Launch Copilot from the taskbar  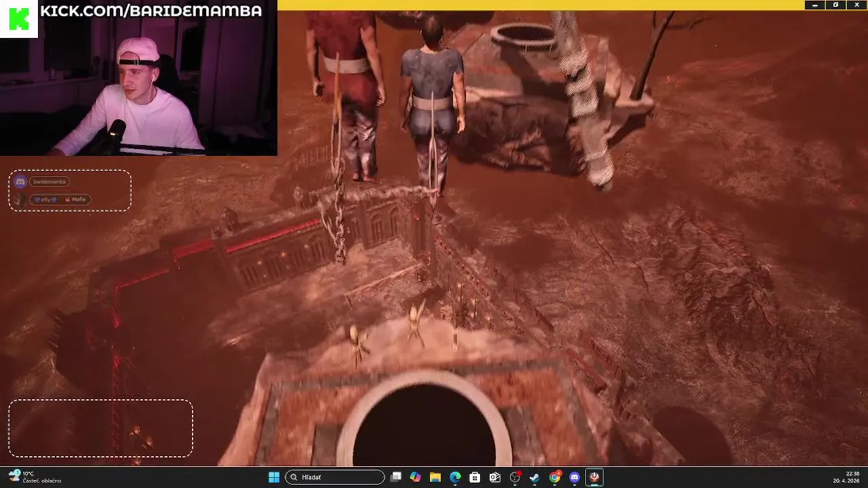coord(416,477)
